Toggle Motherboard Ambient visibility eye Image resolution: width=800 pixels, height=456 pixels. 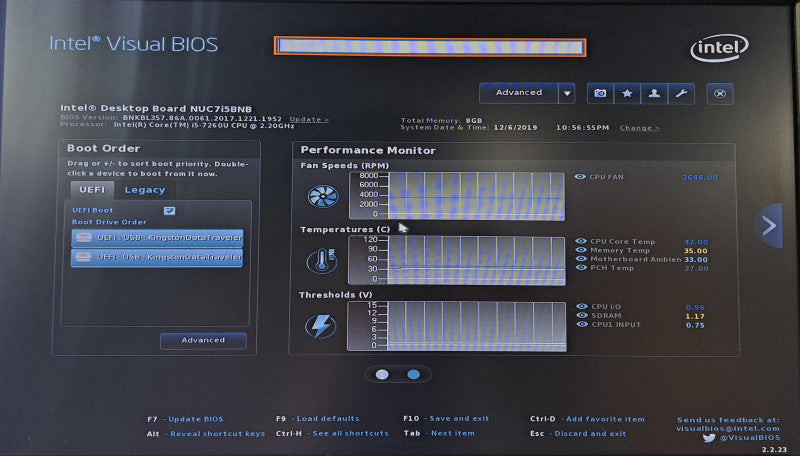581,259
